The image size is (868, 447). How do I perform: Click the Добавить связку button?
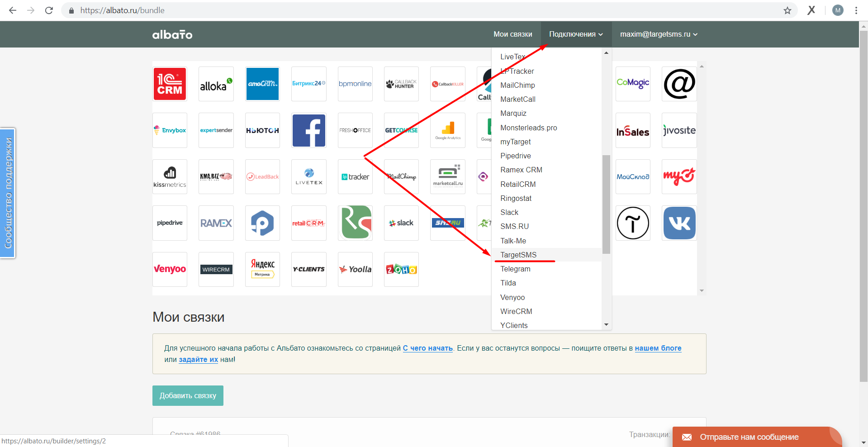[188, 395]
